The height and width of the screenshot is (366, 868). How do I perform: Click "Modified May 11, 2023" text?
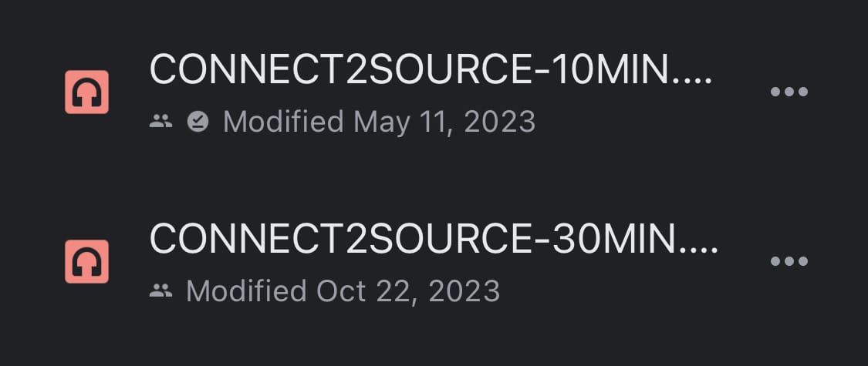(379, 122)
